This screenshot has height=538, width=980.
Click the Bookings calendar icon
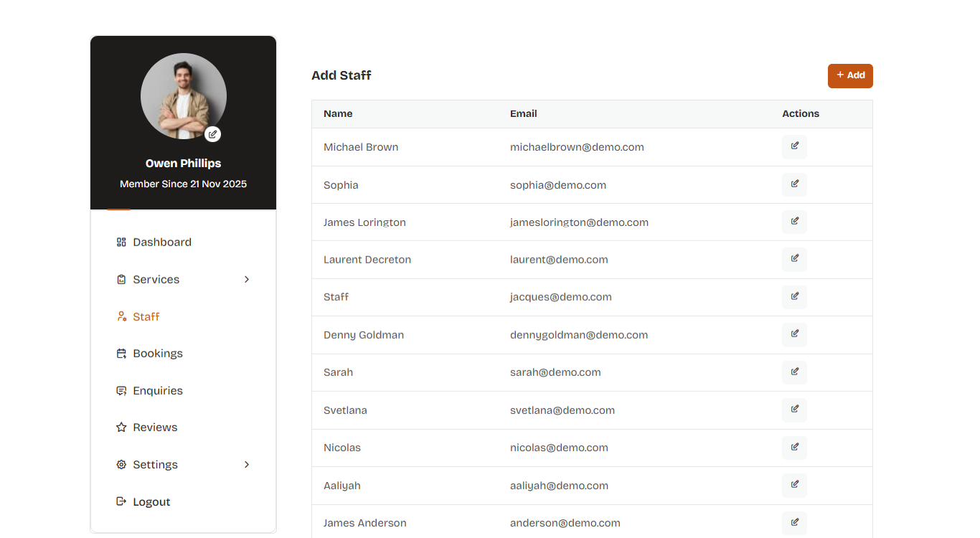(121, 354)
